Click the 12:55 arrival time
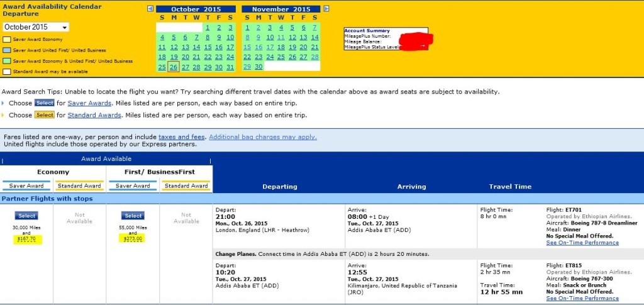Screen dimensions: 644x305 [x=357, y=272]
